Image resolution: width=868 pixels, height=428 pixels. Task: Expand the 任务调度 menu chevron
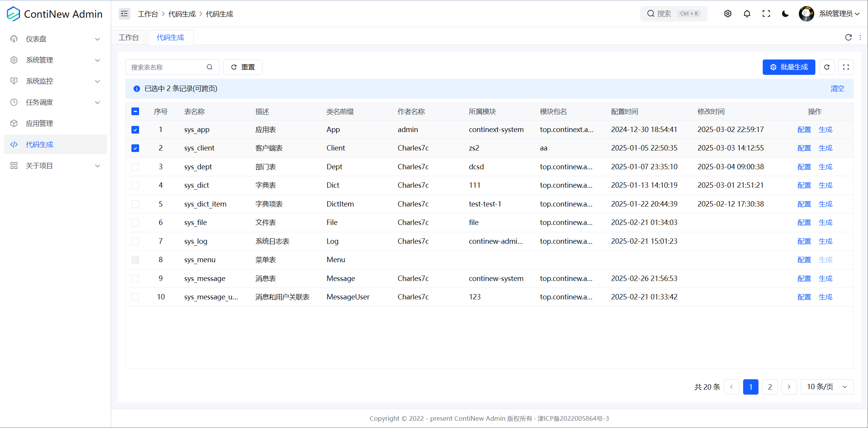tap(98, 102)
